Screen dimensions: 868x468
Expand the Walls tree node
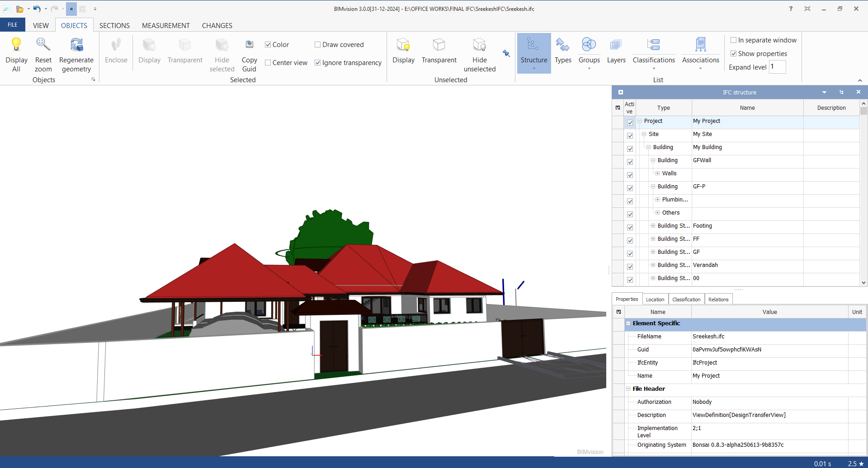click(657, 173)
